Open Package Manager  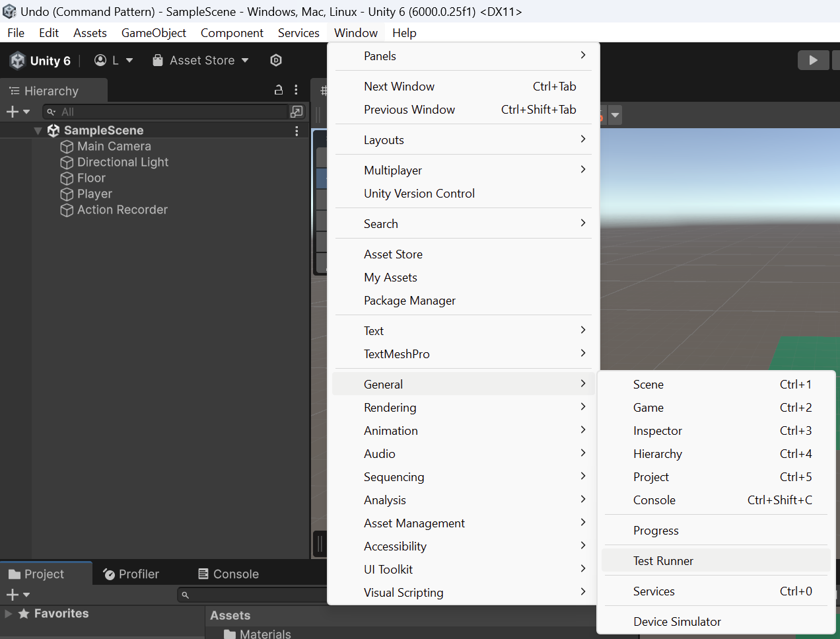click(464, 301)
